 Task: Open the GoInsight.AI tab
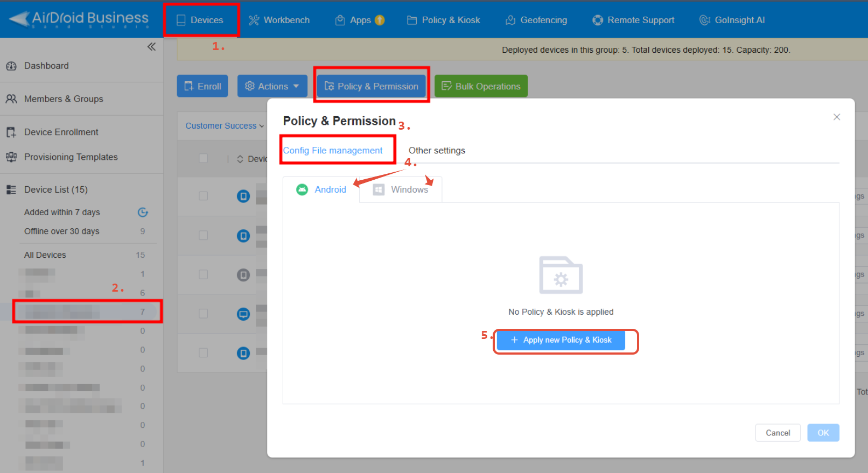point(732,20)
